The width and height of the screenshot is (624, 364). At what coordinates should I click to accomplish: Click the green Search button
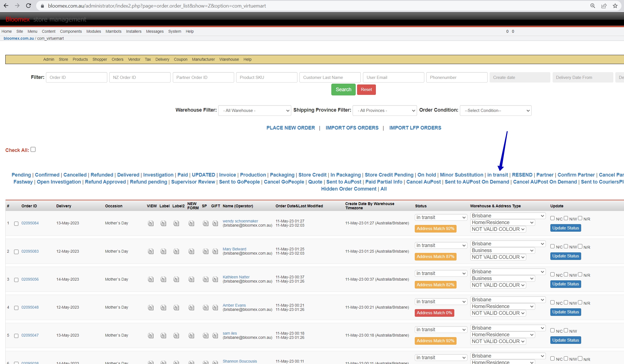343,90
